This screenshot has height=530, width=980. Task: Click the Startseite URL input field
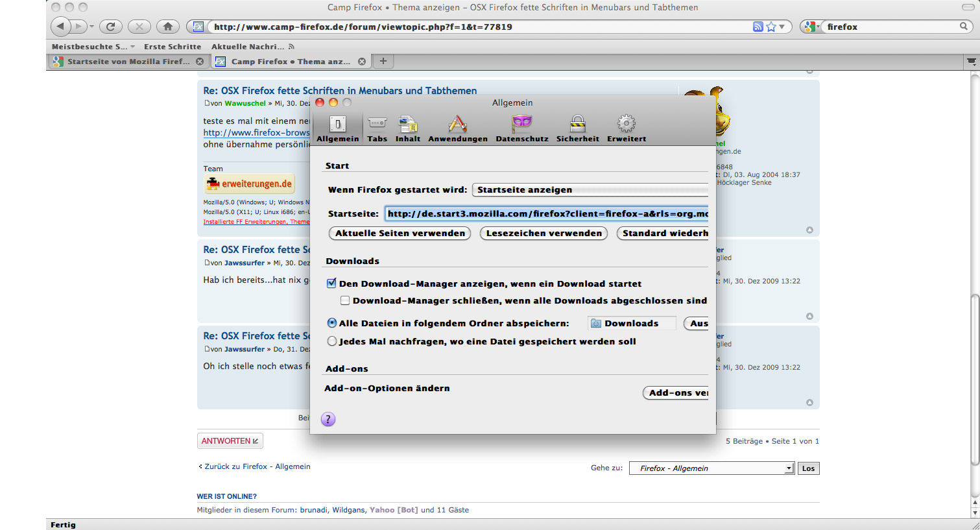(x=547, y=213)
